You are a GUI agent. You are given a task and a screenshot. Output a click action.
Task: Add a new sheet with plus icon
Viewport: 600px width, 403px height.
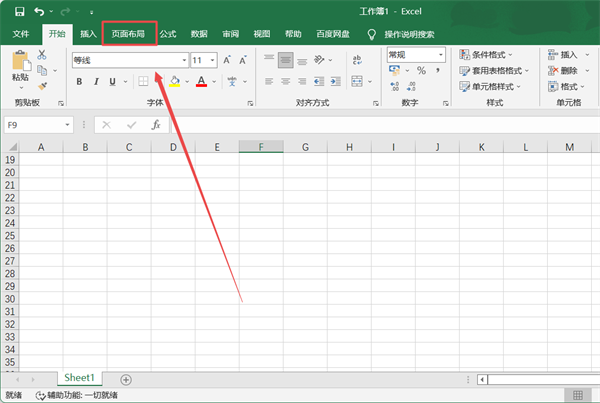[x=126, y=379]
